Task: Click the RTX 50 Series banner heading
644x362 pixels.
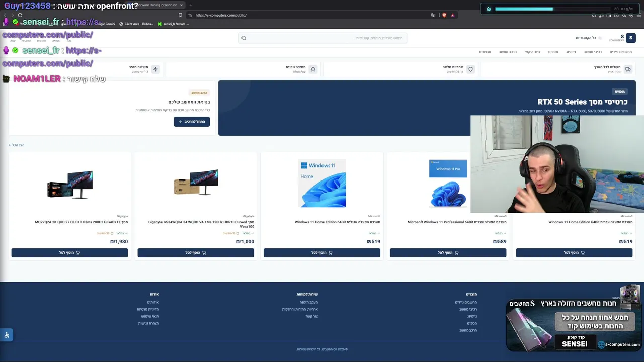Action: pyautogui.click(x=583, y=102)
